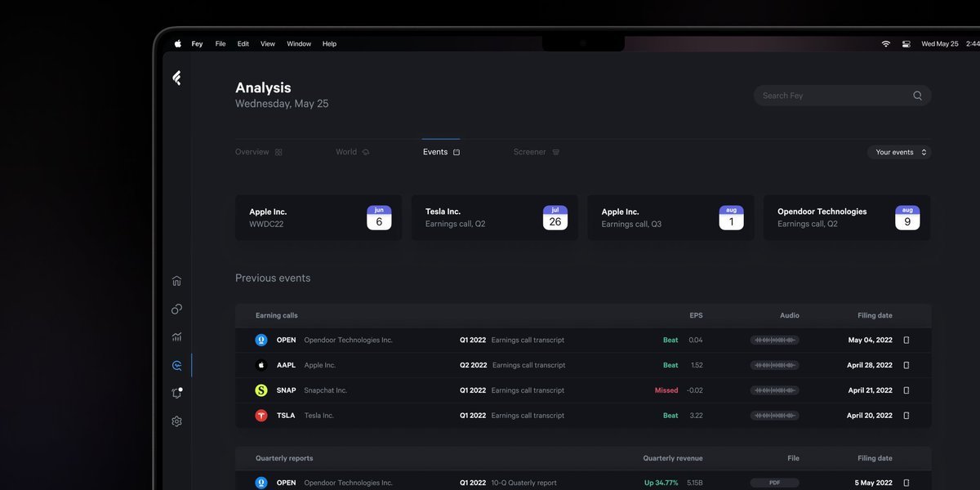Open the Apple Inc. WWDC22 event card
The width and height of the screenshot is (980, 490).
tap(318, 217)
